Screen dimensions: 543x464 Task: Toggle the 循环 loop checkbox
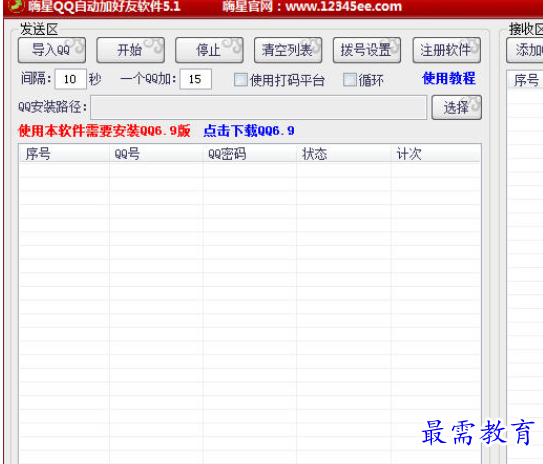click(x=349, y=80)
